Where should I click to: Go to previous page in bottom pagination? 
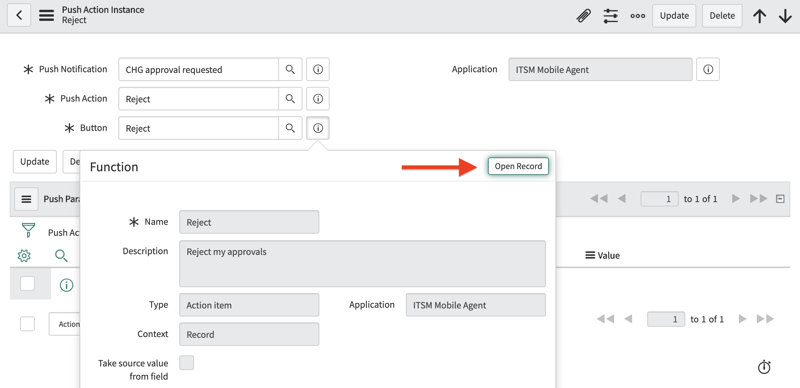click(x=628, y=319)
